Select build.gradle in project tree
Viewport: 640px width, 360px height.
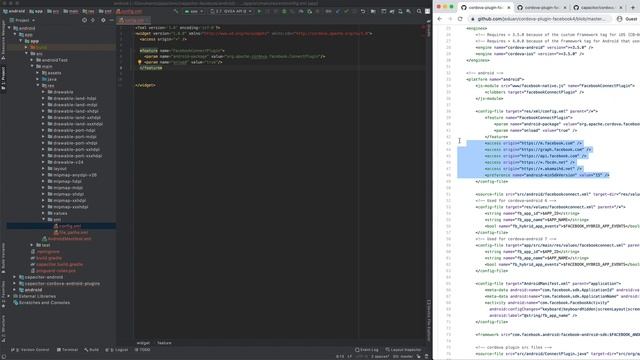46,258
